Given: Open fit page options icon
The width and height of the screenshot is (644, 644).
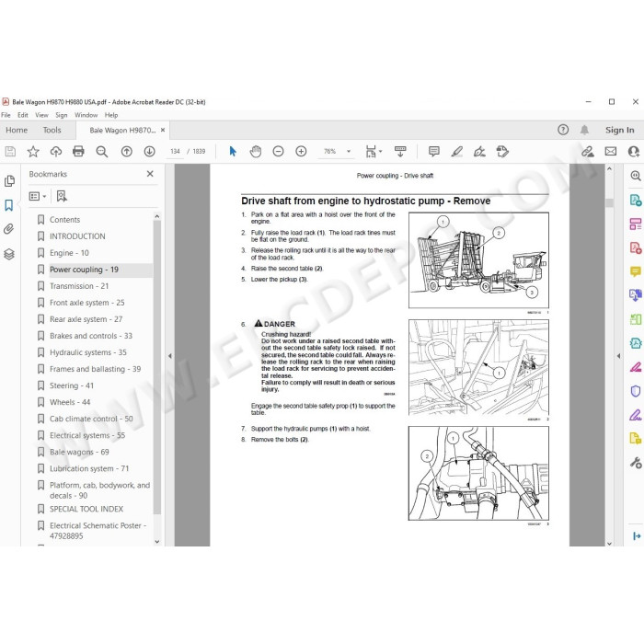Looking at the screenshot, I should (373, 152).
